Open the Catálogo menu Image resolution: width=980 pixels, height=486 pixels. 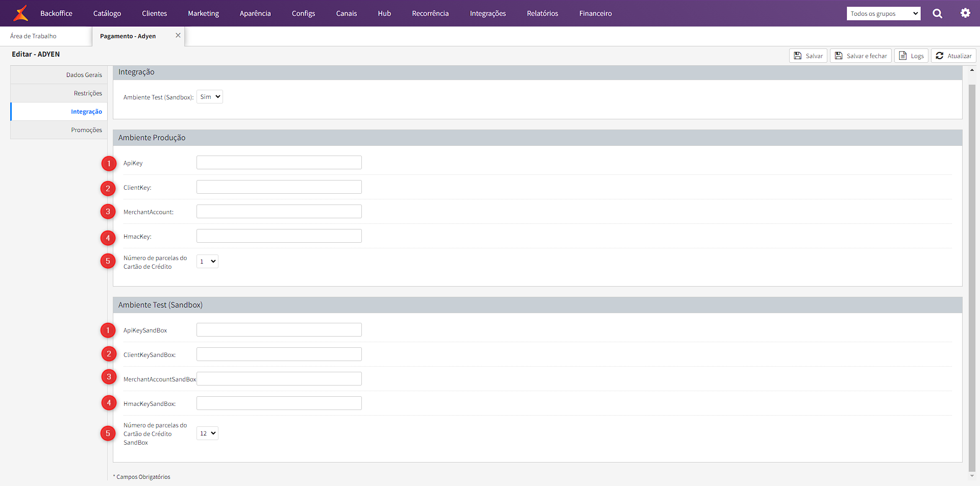pos(107,13)
